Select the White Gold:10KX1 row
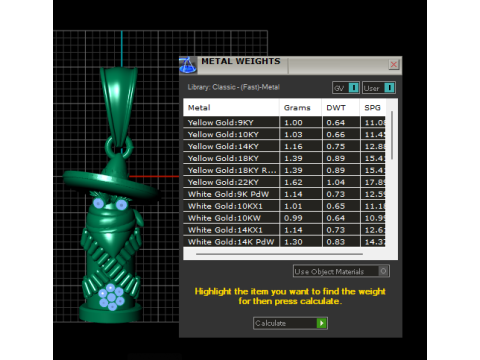 coord(284,206)
